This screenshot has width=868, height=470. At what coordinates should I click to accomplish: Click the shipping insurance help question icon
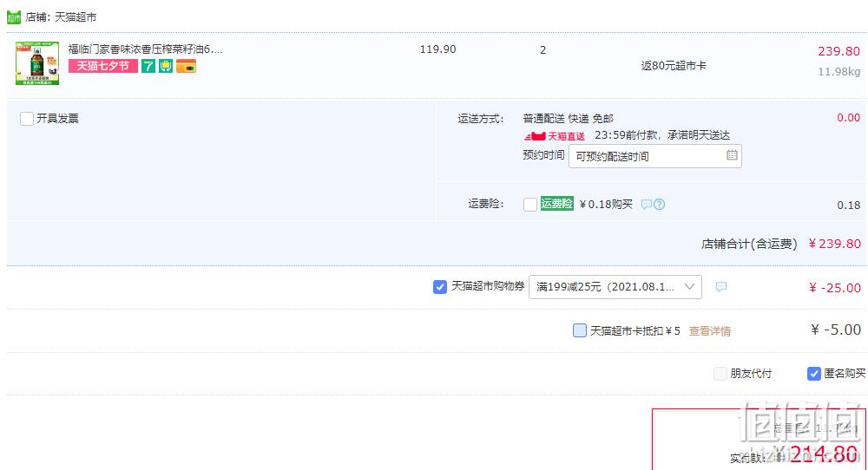click(x=659, y=205)
